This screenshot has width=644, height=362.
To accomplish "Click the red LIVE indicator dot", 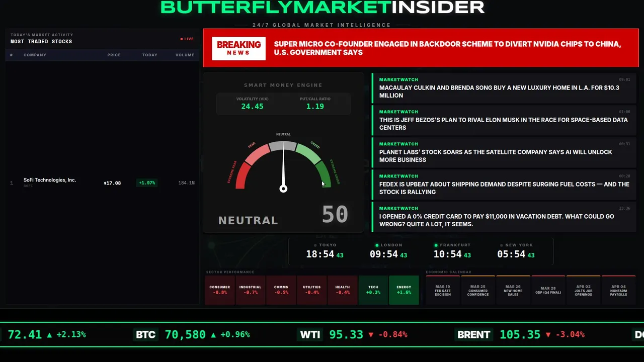I will click(x=182, y=39).
